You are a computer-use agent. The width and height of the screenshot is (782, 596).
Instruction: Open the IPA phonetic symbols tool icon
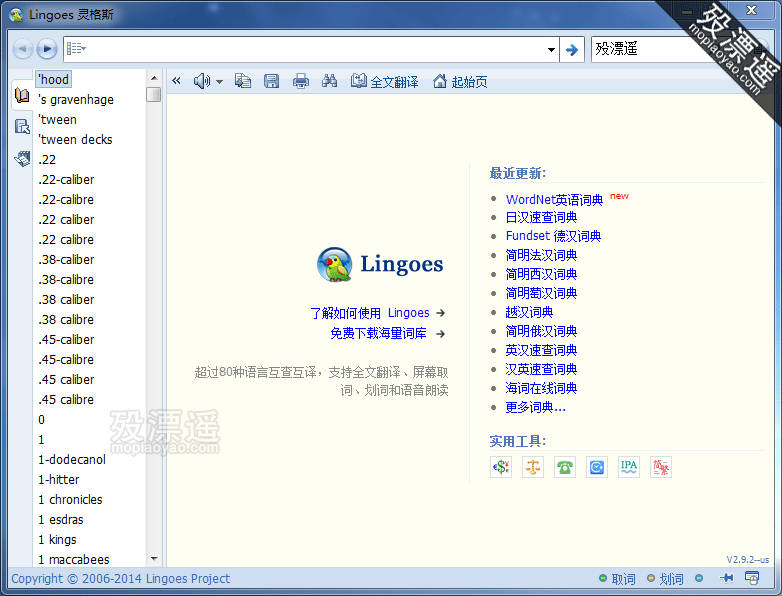[x=628, y=467]
